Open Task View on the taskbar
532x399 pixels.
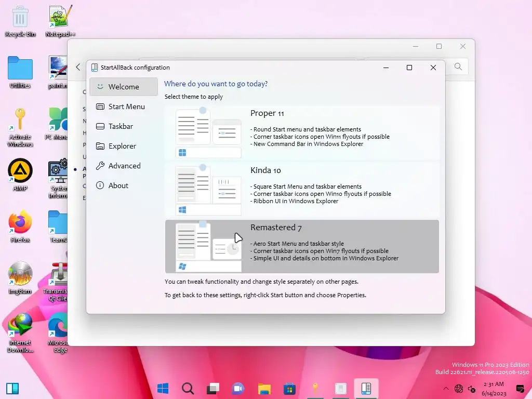tap(213, 388)
